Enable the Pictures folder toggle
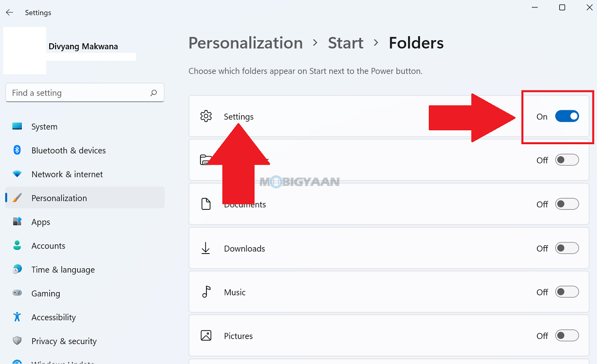 (x=567, y=336)
